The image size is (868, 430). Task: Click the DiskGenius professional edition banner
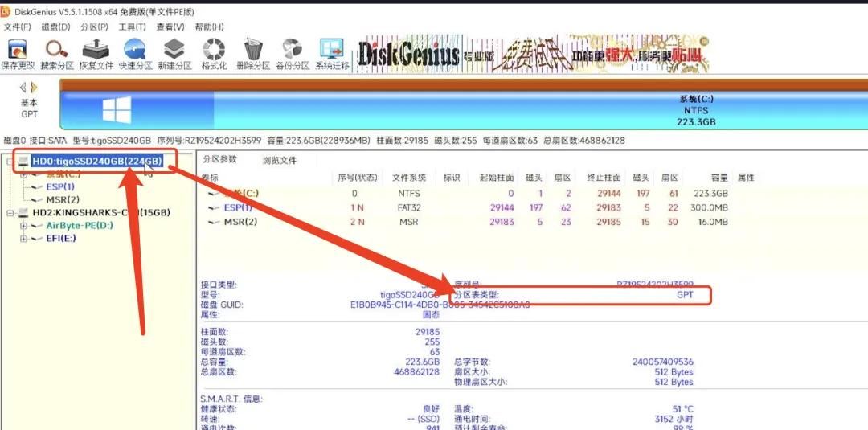(531, 54)
